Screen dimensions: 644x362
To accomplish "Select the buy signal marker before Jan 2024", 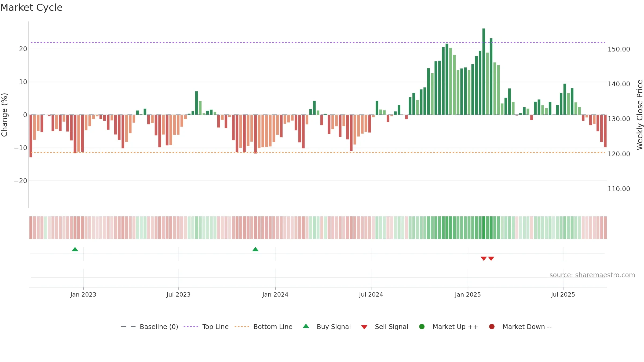I will pyautogui.click(x=255, y=249).
